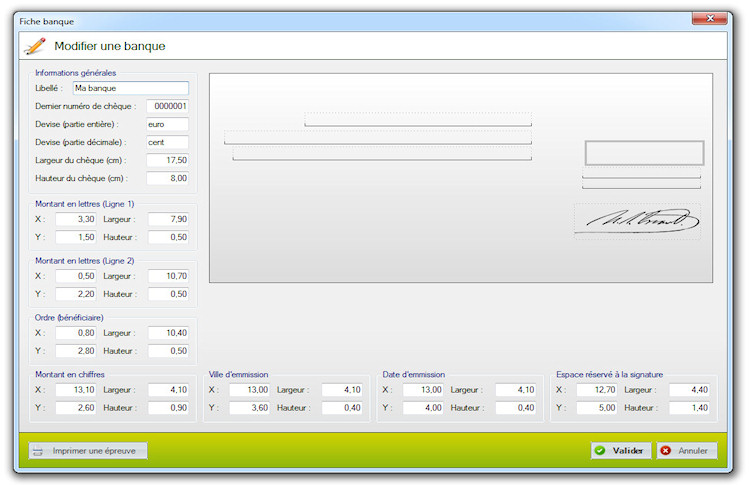Click the Devise partie décimale field
The height and width of the screenshot is (485, 750).
point(167,143)
